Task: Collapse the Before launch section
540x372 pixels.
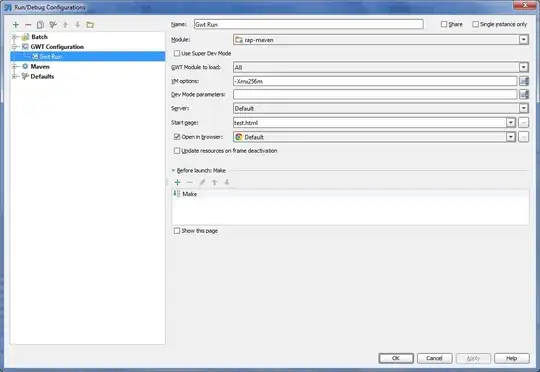Action: 173,170
